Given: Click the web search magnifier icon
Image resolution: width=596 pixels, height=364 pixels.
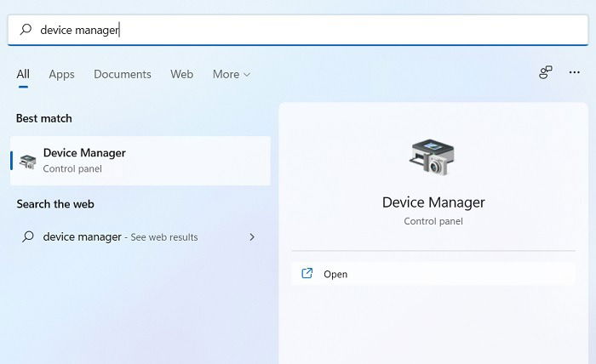Looking at the screenshot, I should click(x=28, y=236).
